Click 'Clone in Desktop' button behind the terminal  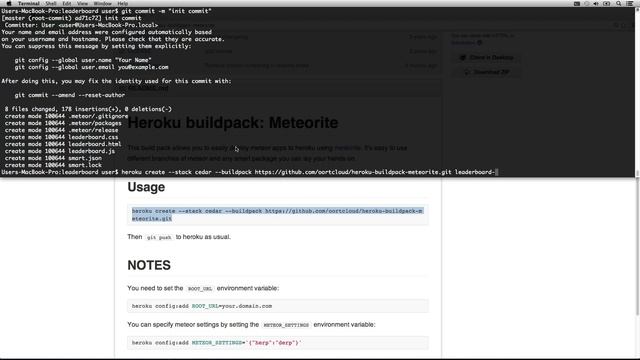487,58
